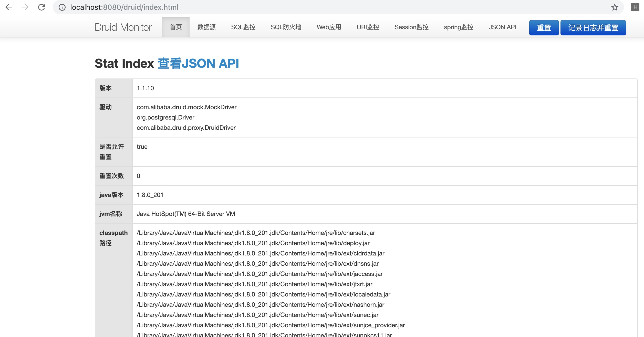Select the charsets.jar classpath line
The width and height of the screenshot is (644, 337).
click(x=256, y=233)
